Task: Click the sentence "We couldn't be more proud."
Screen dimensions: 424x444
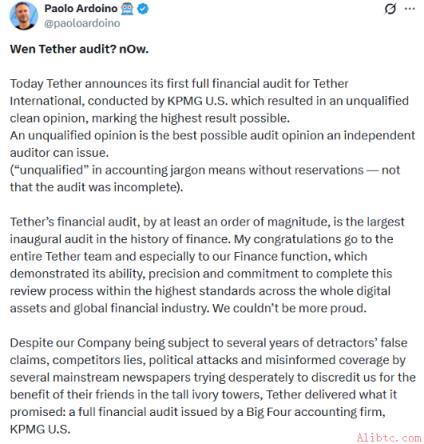Action: 289,308
